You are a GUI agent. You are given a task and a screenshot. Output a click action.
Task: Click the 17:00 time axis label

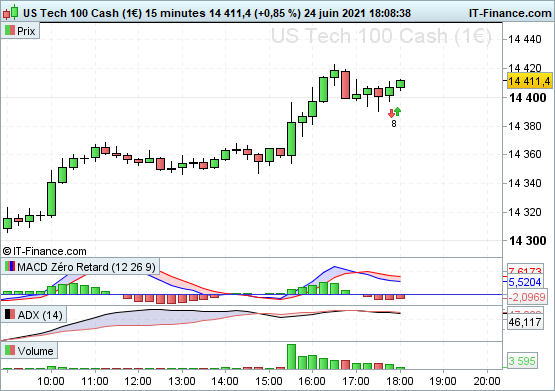click(x=356, y=381)
